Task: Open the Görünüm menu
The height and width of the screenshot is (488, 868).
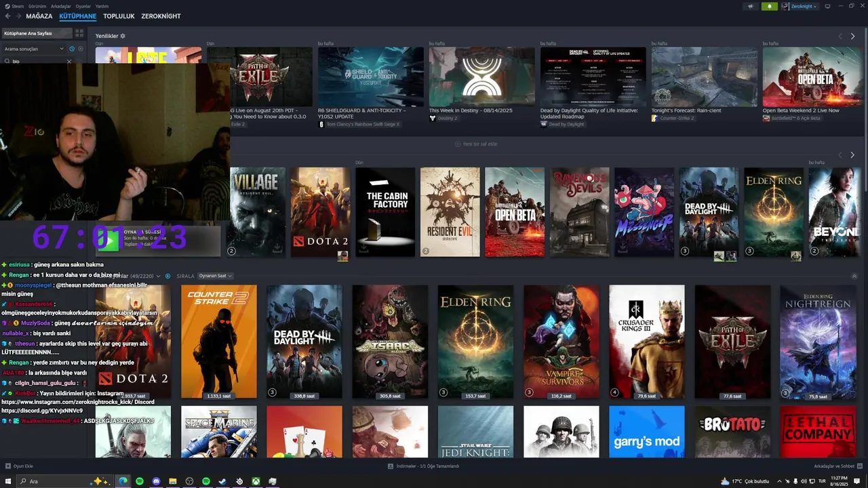Action: [x=37, y=6]
